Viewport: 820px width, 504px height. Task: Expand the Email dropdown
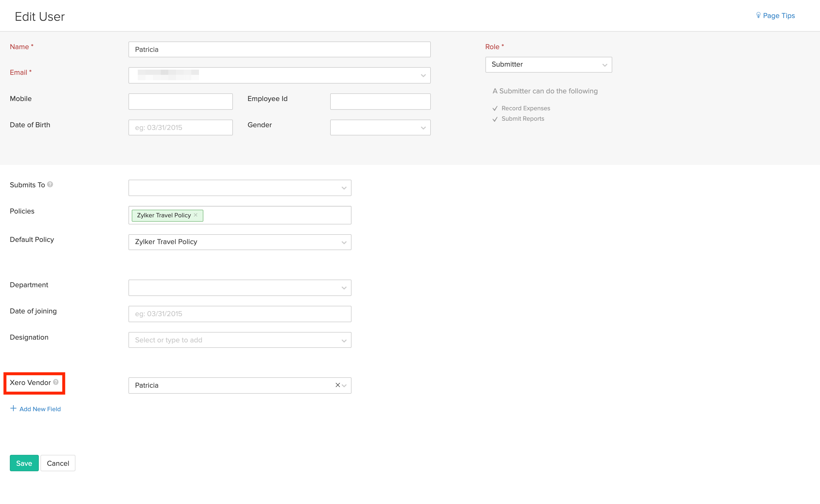tap(423, 76)
